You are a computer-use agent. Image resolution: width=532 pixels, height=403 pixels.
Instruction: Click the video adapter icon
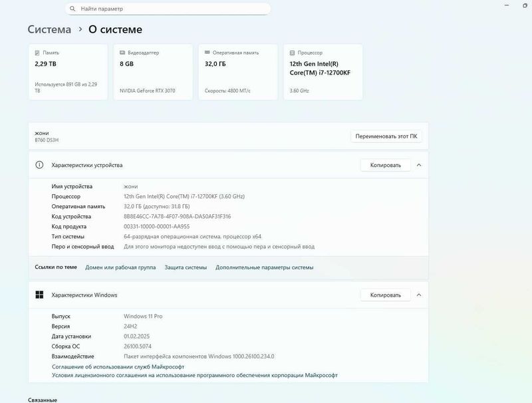122,53
